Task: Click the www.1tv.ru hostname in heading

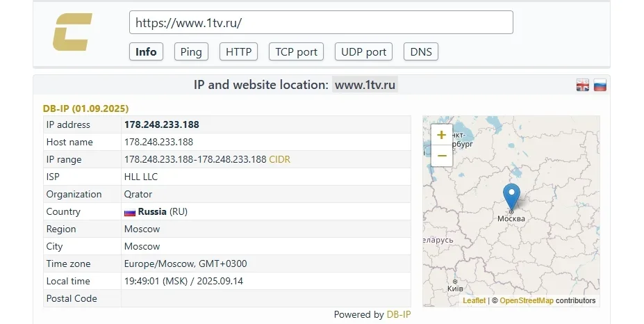Action: pyautogui.click(x=365, y=85)
